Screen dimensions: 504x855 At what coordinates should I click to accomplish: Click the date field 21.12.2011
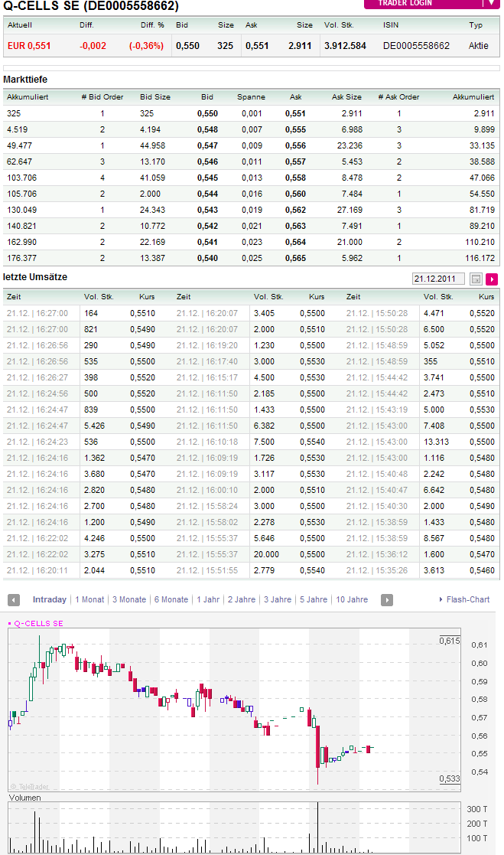pyautogui.click(x=438, y=279)
